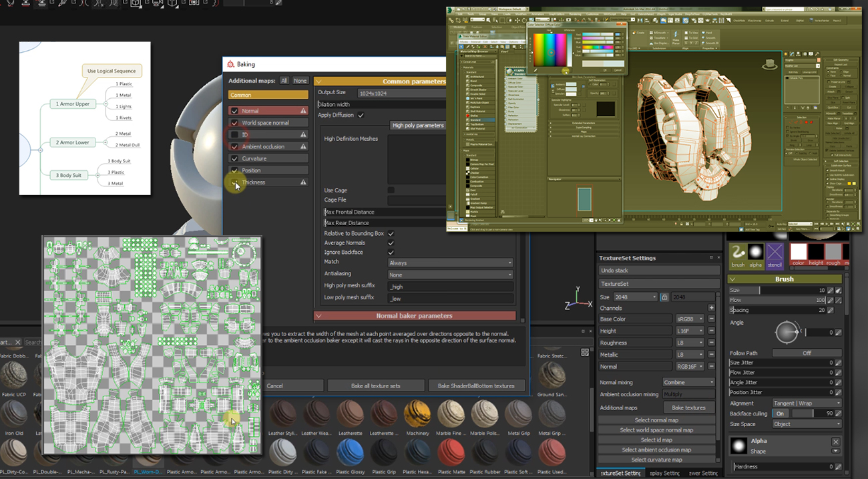Click the pen icon next to Angle value

[838, 333]
